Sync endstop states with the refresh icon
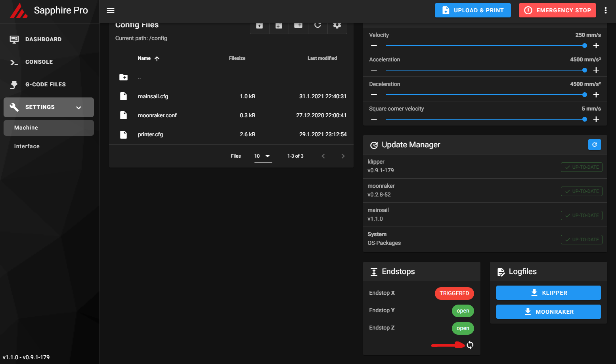This screenshot has height=364, width=616. (x=470, y=345)
